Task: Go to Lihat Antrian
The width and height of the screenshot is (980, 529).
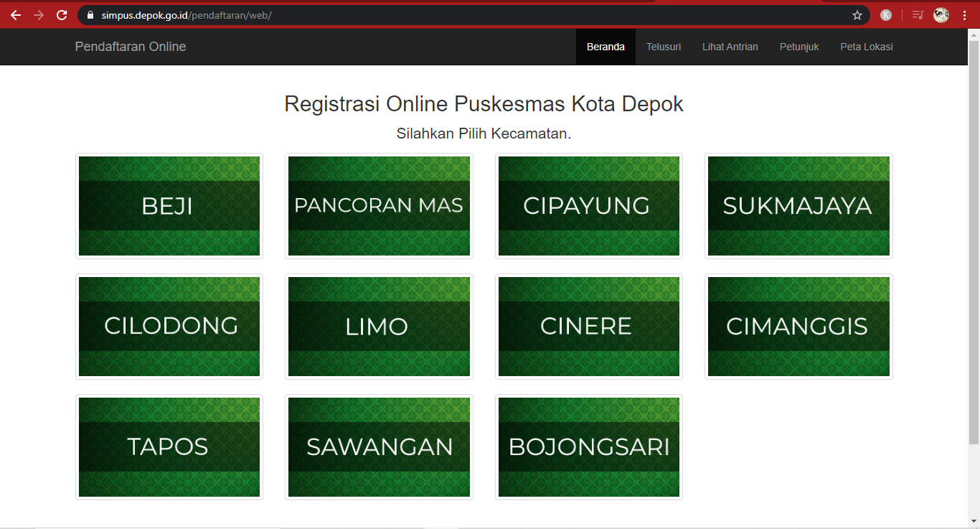Action: [730, 46]
